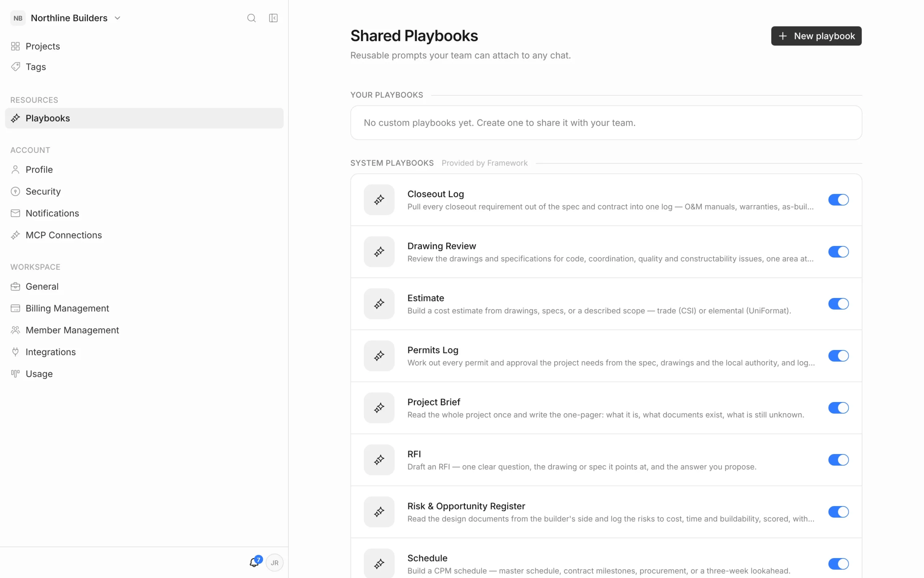Click the JR user avatar

275,563
